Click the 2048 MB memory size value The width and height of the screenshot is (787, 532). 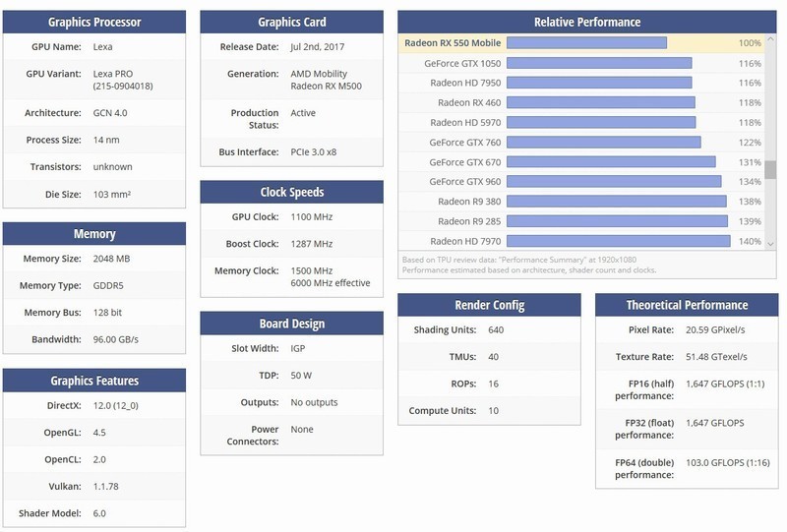pos(111,259)
